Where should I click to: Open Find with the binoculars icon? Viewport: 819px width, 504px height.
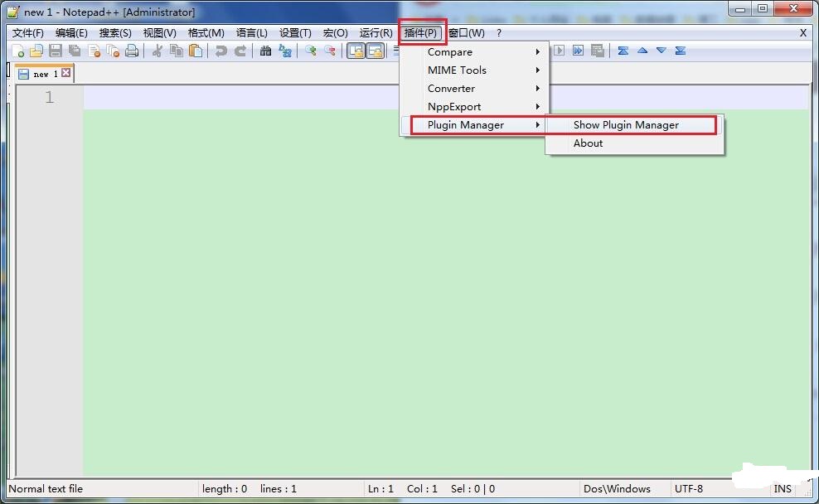[265, 51]
